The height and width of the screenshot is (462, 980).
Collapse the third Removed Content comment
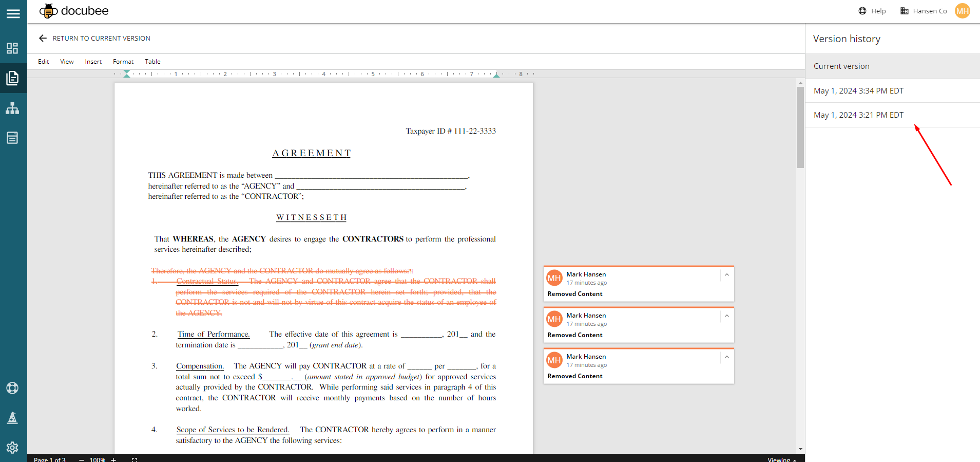click(x=727, y=357)
